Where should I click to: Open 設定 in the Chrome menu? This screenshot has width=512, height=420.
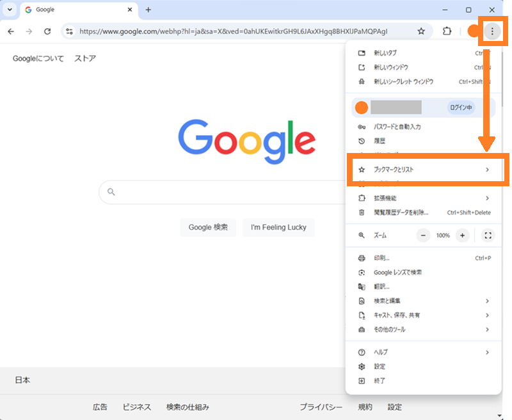click(424, 366)
